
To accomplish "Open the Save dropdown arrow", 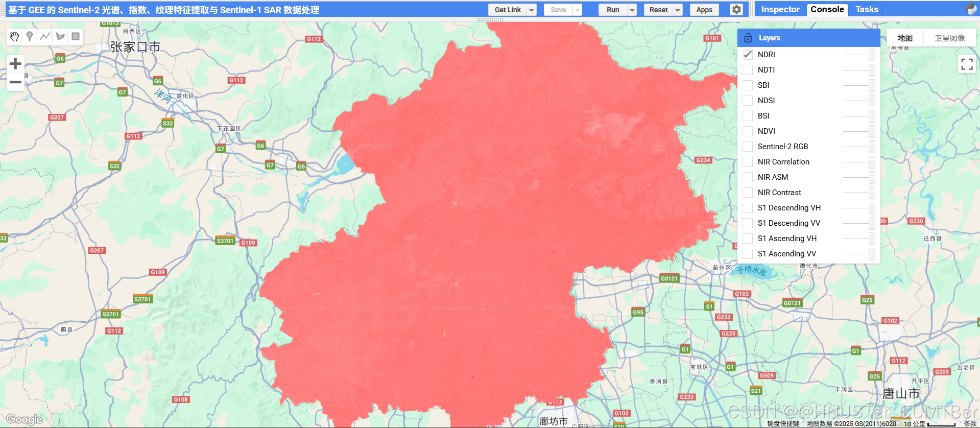I will [x=578, y=10].
